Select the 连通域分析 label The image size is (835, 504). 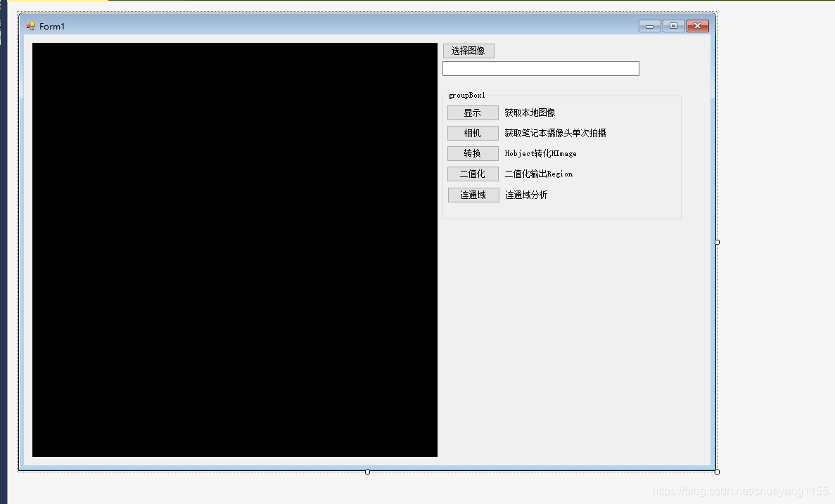tap(526, 195)
